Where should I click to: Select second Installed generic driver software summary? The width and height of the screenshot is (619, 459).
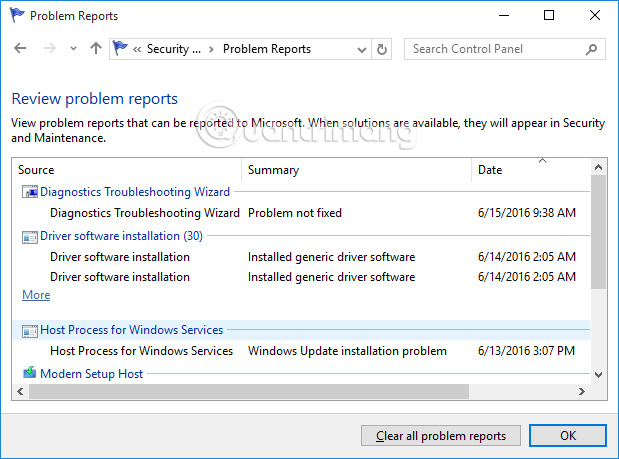[x=331, y=277]
